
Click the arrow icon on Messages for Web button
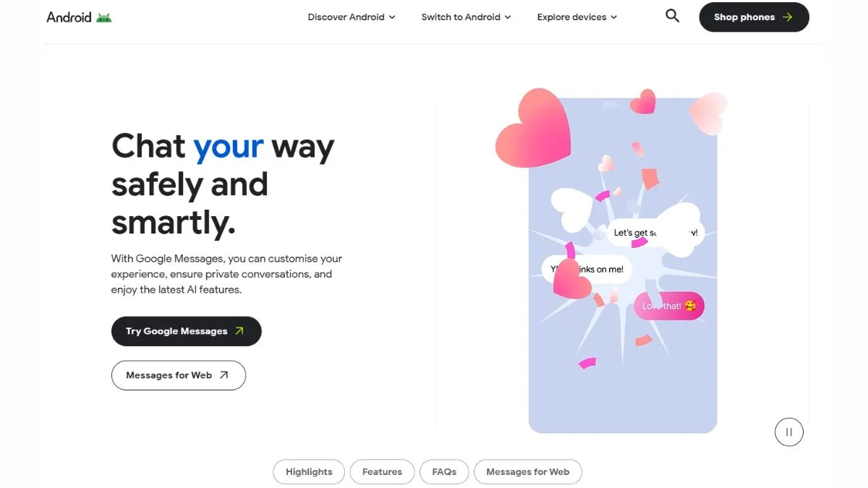tap(224, 375)
